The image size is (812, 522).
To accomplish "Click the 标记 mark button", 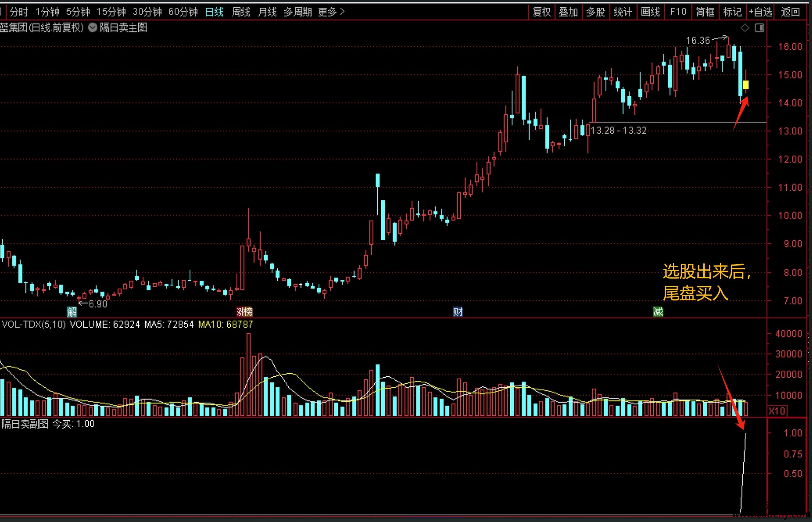I will point(732,12).
